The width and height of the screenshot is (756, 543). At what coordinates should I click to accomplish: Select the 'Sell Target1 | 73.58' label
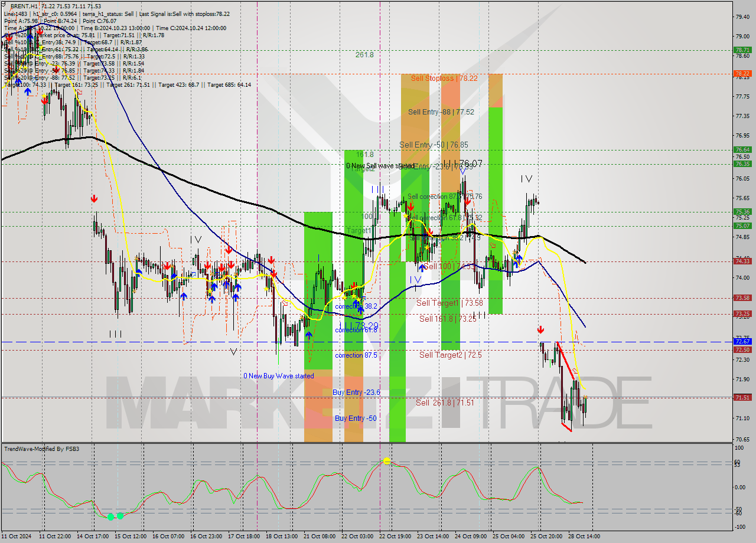point(449,303)
